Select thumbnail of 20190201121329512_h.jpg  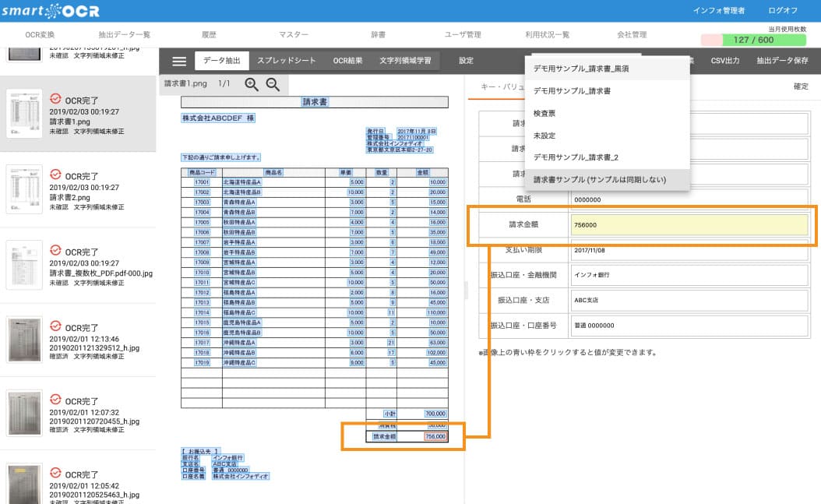(x=24, y=340)
